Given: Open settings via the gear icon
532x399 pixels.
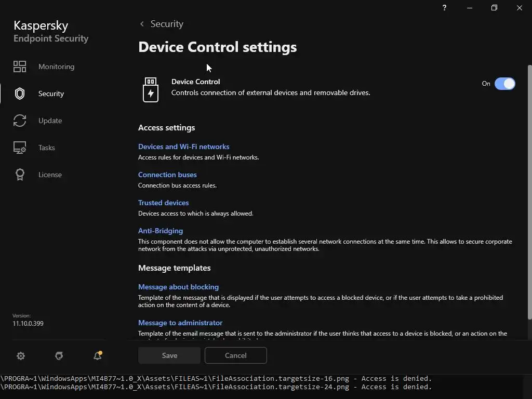Looking at the screenshot, I should (21, 355).
